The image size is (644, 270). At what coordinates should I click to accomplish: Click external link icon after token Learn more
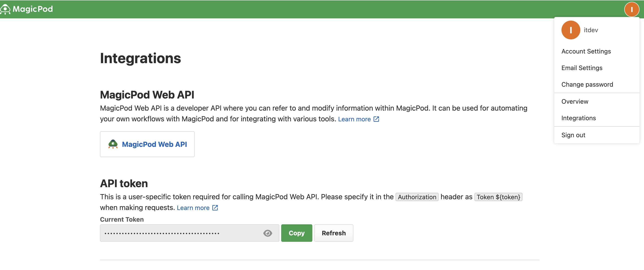coord(215,208)
